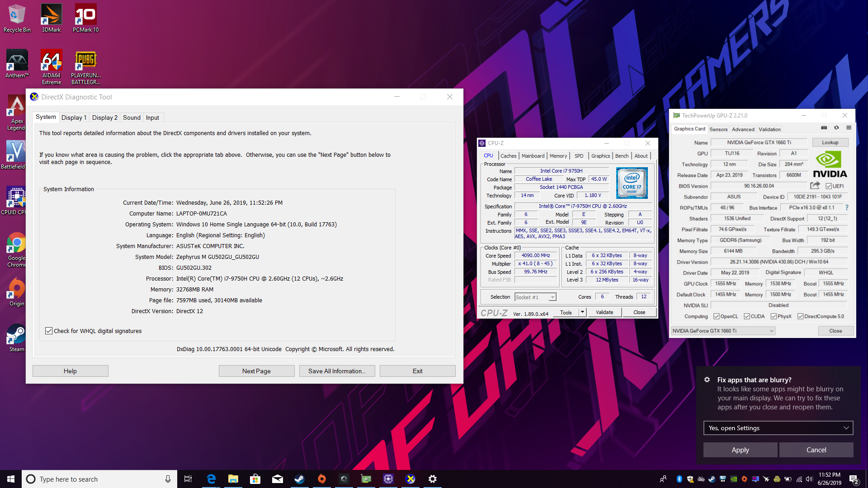Open the CPU-Z SPD tab
Screen dimensions: 868x488
pyautogui.click(x=579, y=156)
